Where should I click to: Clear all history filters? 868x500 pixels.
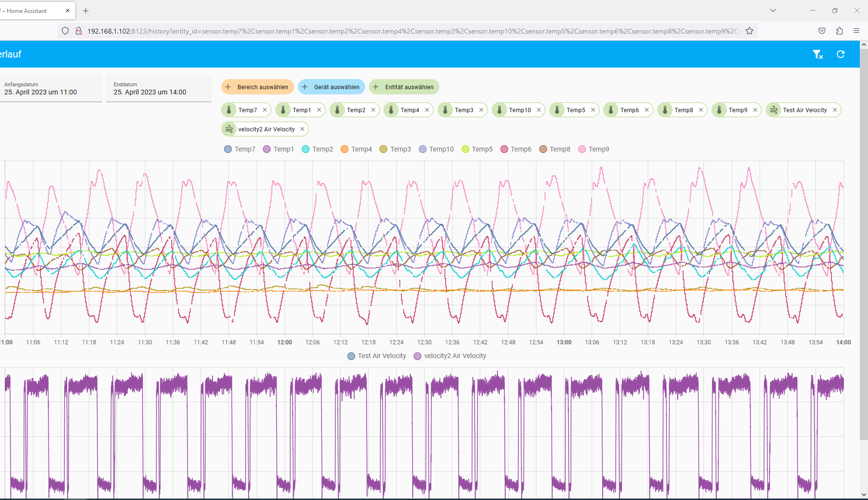click(818, 55)
